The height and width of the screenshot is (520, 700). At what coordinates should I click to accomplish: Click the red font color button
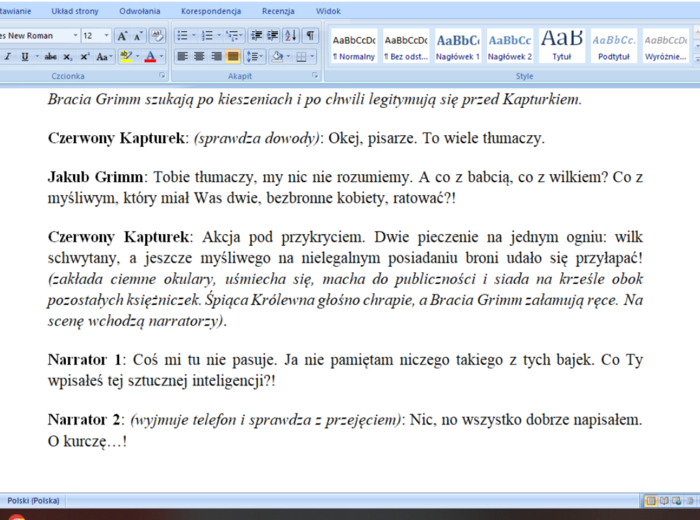pos(150,57)
